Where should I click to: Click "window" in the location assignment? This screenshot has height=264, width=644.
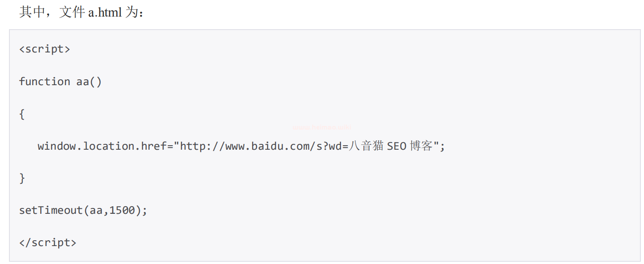[59, 146]
